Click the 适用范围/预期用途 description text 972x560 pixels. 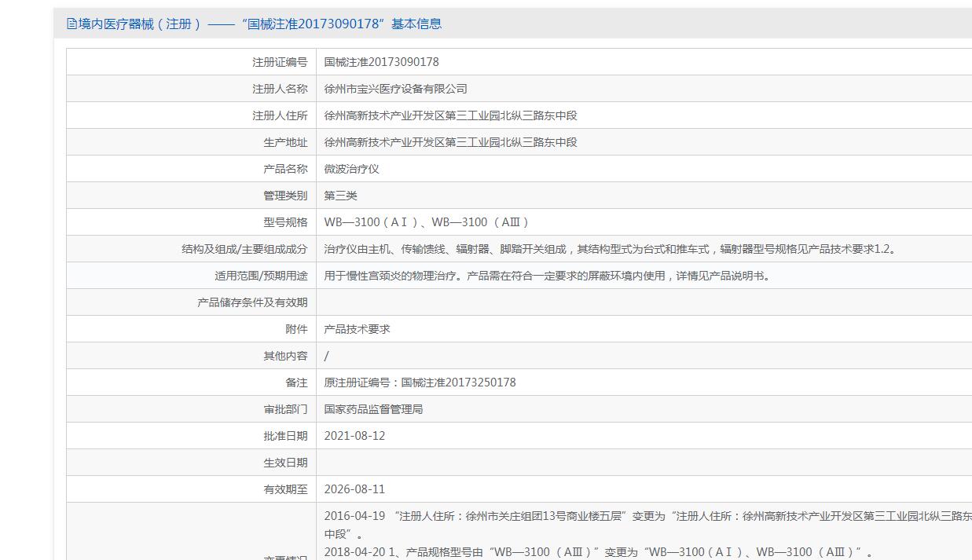click(548, 276)
